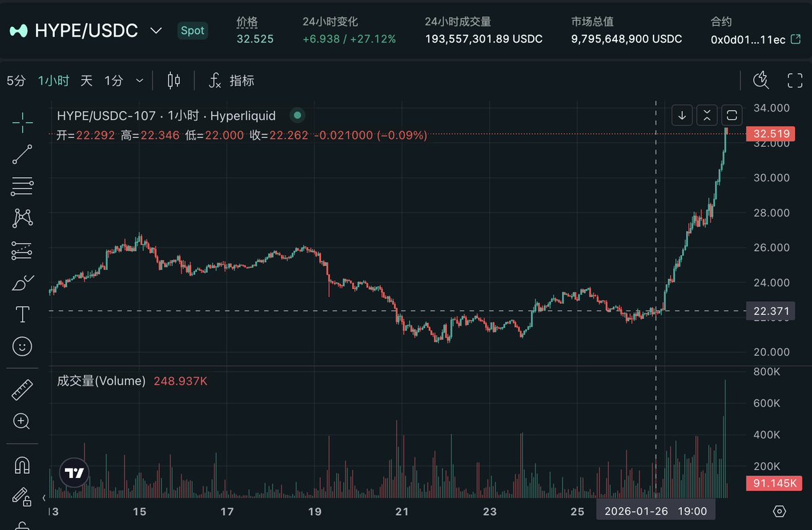This screenshot has width=812, height=530.
Task: Click the market cap value 9,795,648,900 USDC
Action: pyautogui.click(x=626, y=39)
